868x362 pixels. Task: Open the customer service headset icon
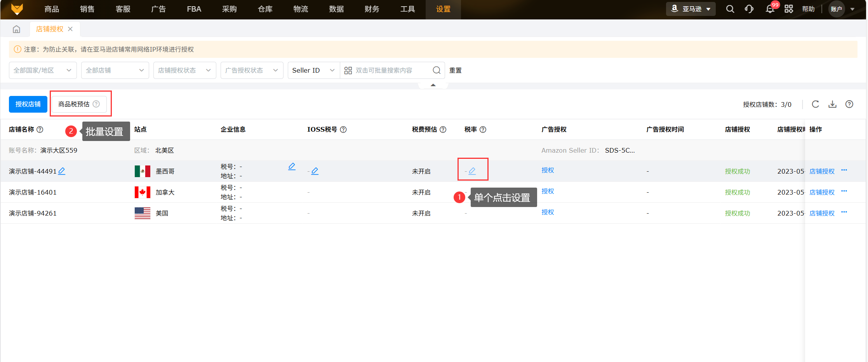(749, 9)
